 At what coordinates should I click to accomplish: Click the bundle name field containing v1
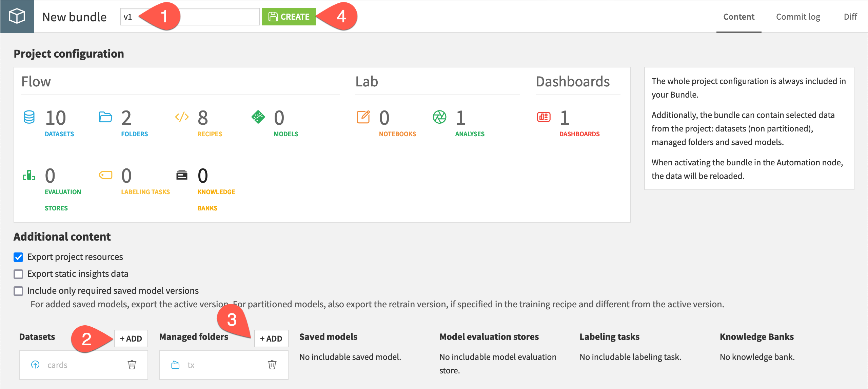(x=190, y=17)
